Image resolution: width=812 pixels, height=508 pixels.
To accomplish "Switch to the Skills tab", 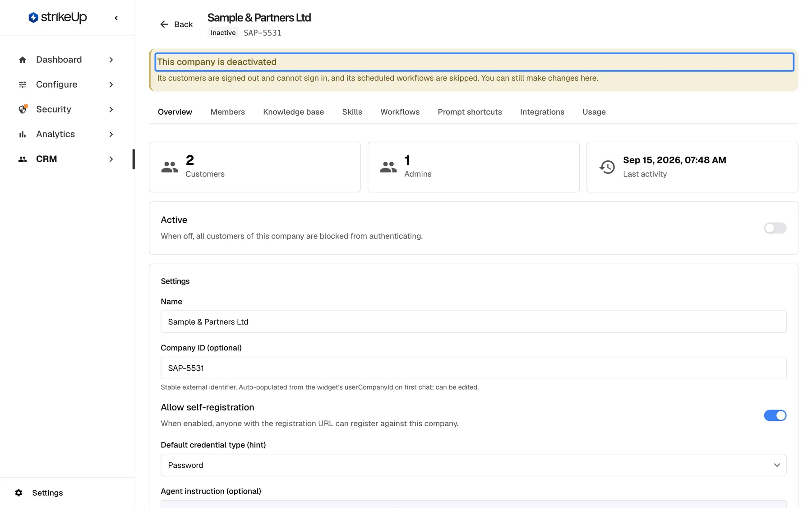I will tap(352, 112).
